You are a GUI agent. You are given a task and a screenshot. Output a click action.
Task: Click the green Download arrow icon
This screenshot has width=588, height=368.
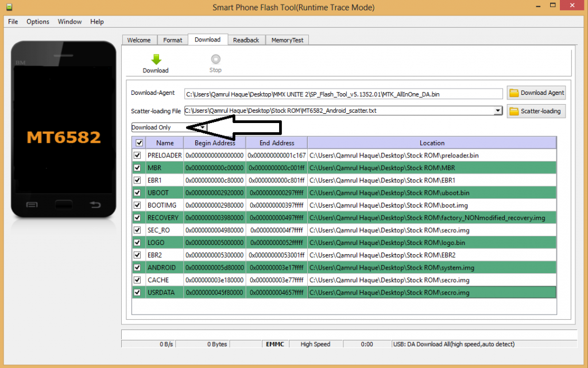pos(156,59)
